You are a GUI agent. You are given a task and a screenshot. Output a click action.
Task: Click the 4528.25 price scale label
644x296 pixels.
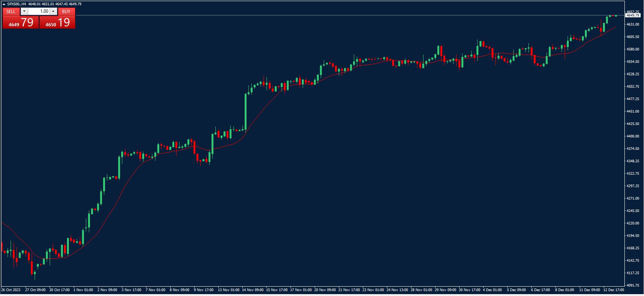pos(633,74)
